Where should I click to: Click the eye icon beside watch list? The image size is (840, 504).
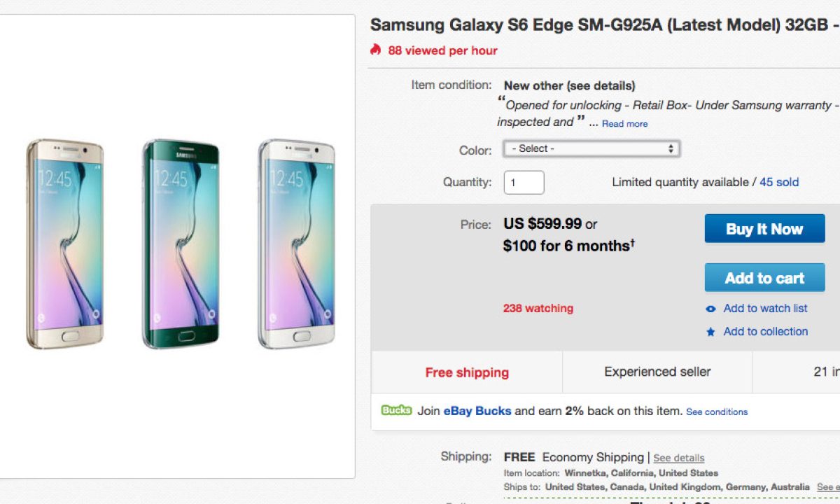pos(710,309)
